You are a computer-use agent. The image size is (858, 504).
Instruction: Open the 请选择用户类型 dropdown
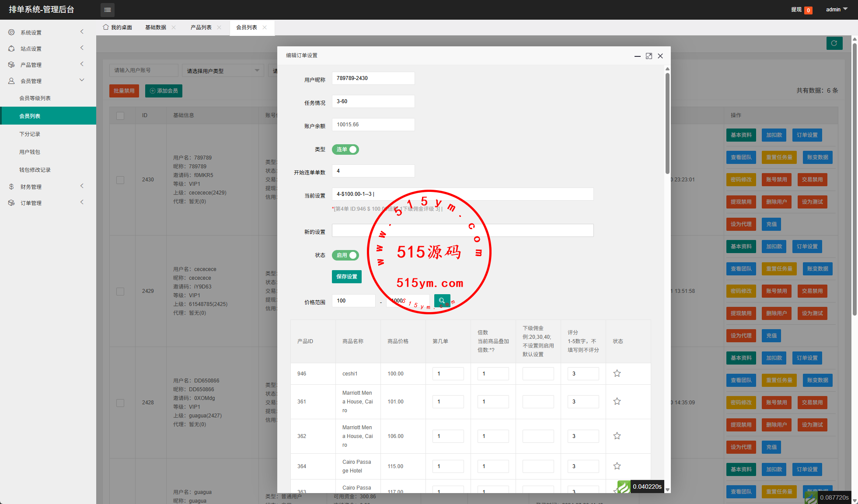pyautogui.click(x=223, y=71)
